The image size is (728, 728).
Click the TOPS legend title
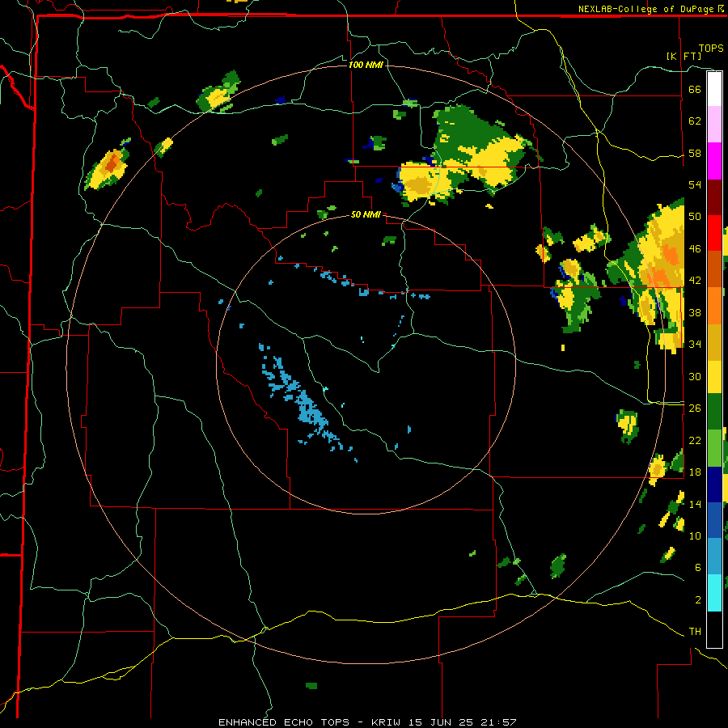(x=711, y=49)
